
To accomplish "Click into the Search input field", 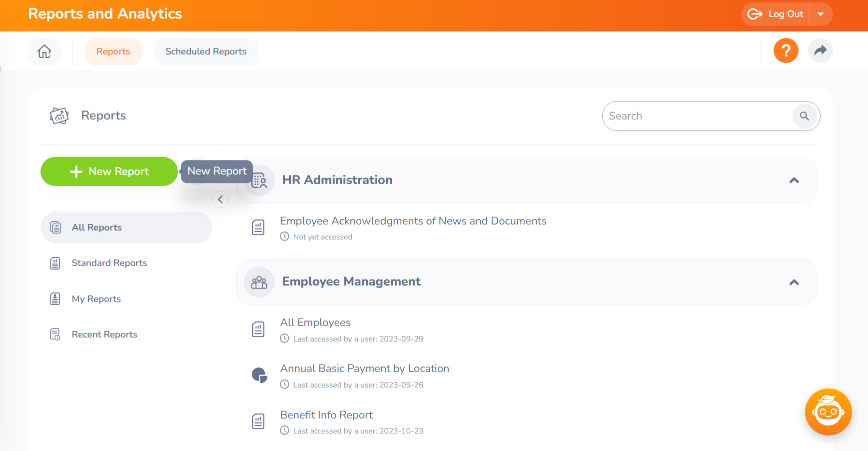I will click(698, 116).
